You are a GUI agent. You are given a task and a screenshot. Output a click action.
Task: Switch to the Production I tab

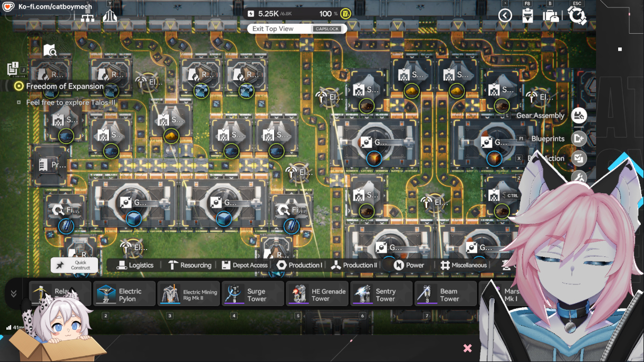click(299, 265)
